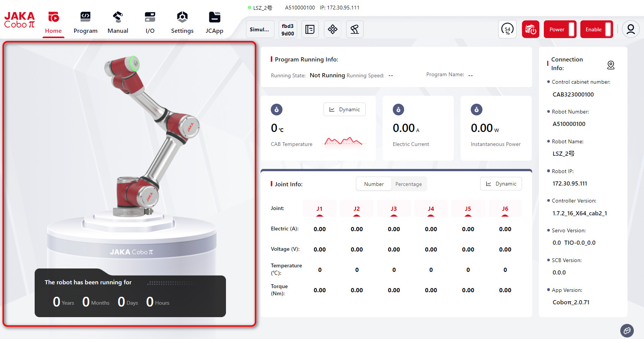Open the user account profile icon
The height and width of the screenshot is (339, 644).
[630, 29]
